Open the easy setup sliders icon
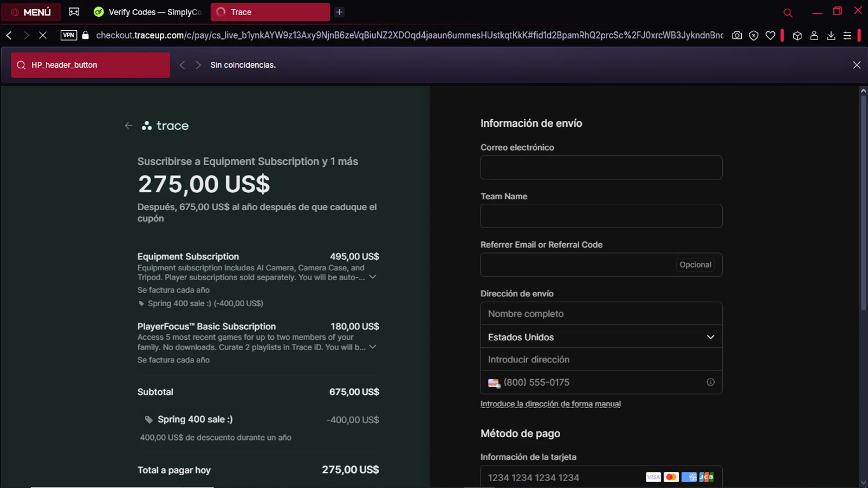Viewport: 868px width, 488px height. click(x=847, y=35)
